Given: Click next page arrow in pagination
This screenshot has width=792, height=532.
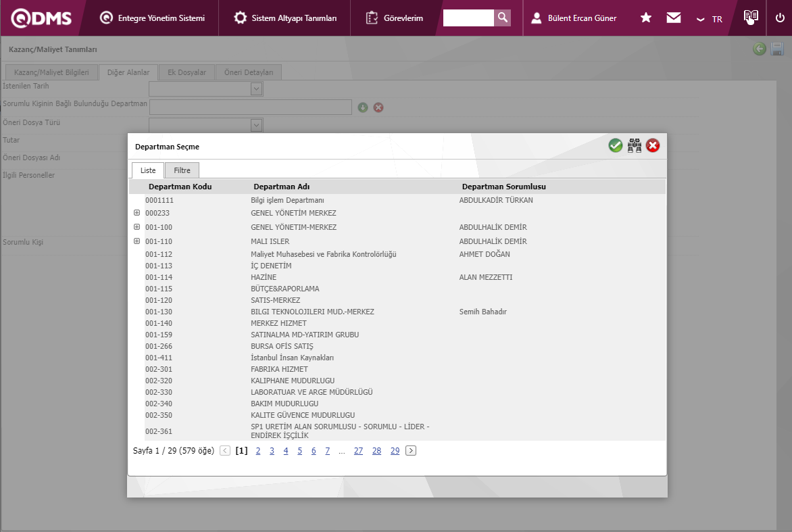Looking at the screenshot, I should 411,451.
